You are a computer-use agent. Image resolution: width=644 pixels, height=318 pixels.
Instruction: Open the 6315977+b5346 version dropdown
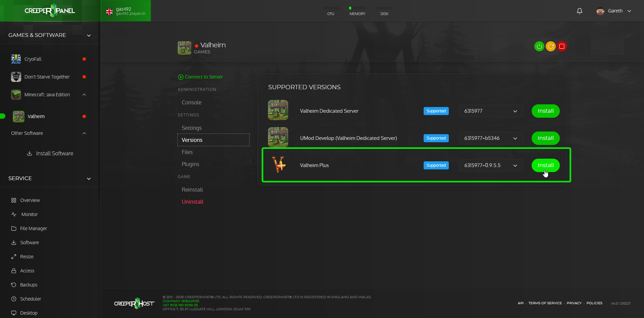[491, 138]
